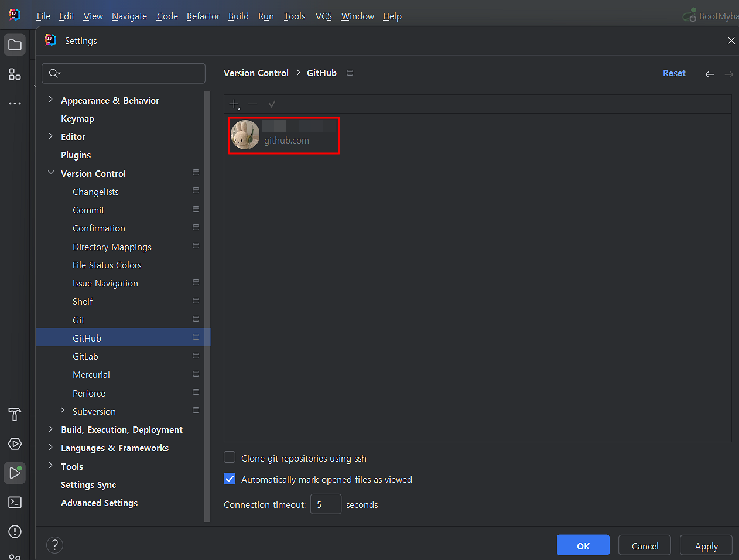This screenshot has width=739, height=560.
Task: Click project icon beside Directory Mappings row
Action: pos(196,246)
